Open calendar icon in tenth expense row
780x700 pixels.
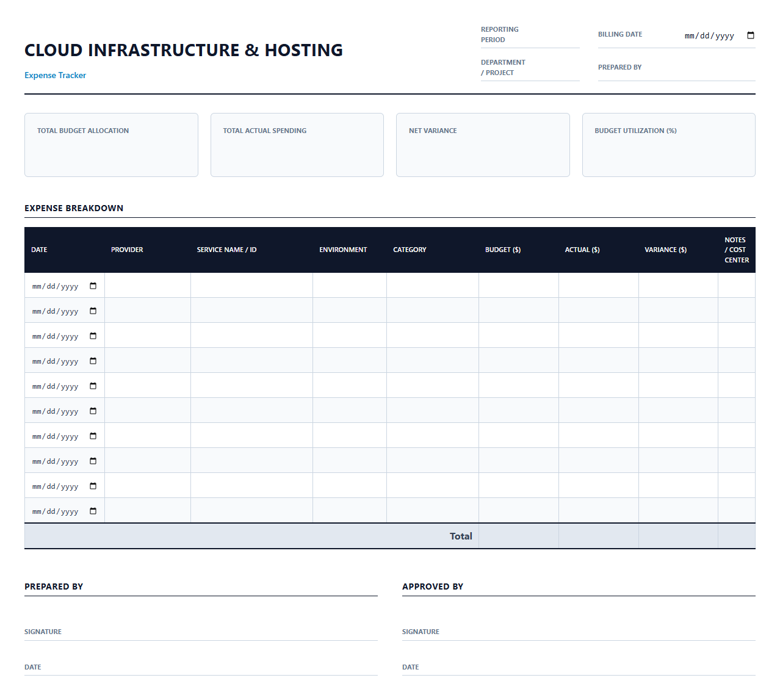tap(93, 511)
